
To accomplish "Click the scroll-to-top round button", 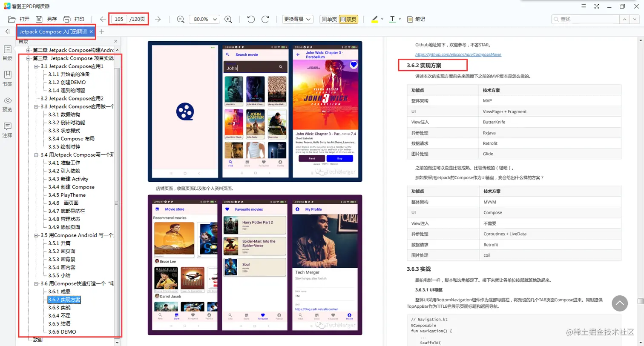I will tap(620, 303).
